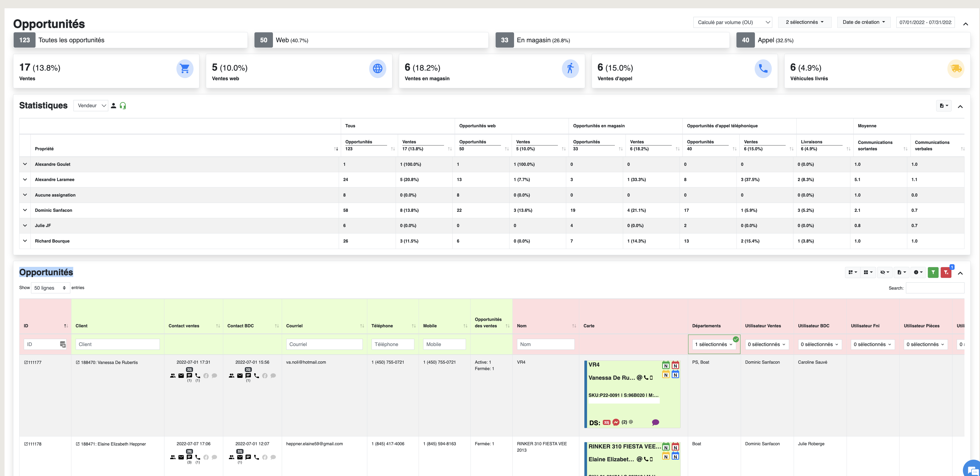Sort by Communications sortantes column

[905, 149]
